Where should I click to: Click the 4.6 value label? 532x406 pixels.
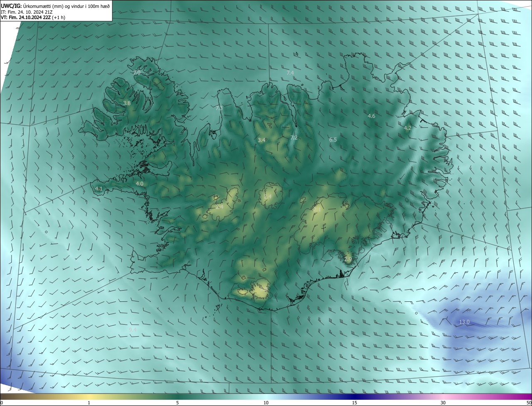(372, 116)
